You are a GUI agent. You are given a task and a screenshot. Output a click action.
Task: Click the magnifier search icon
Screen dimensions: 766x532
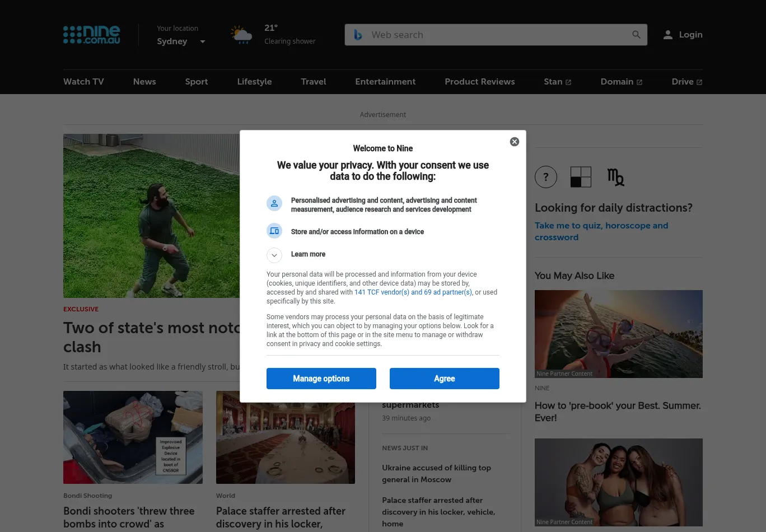click(636, 35)
